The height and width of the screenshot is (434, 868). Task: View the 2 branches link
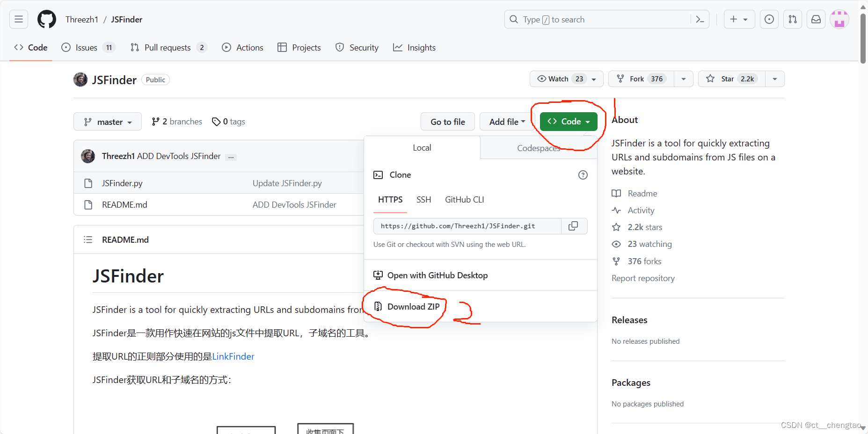(x=177, y=122)
